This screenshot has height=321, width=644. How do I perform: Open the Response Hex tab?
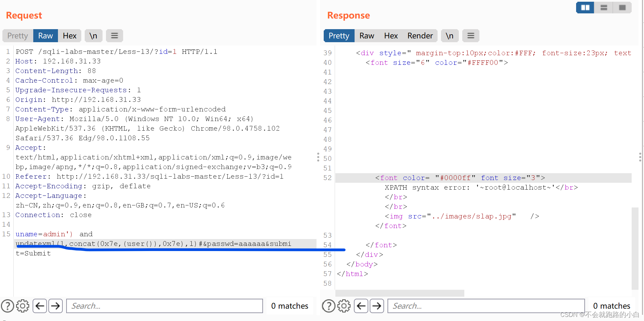point(391,36)
